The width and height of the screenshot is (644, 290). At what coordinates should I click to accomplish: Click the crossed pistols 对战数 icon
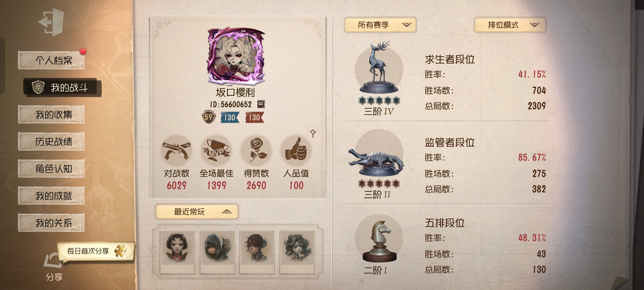coord(176,151)
